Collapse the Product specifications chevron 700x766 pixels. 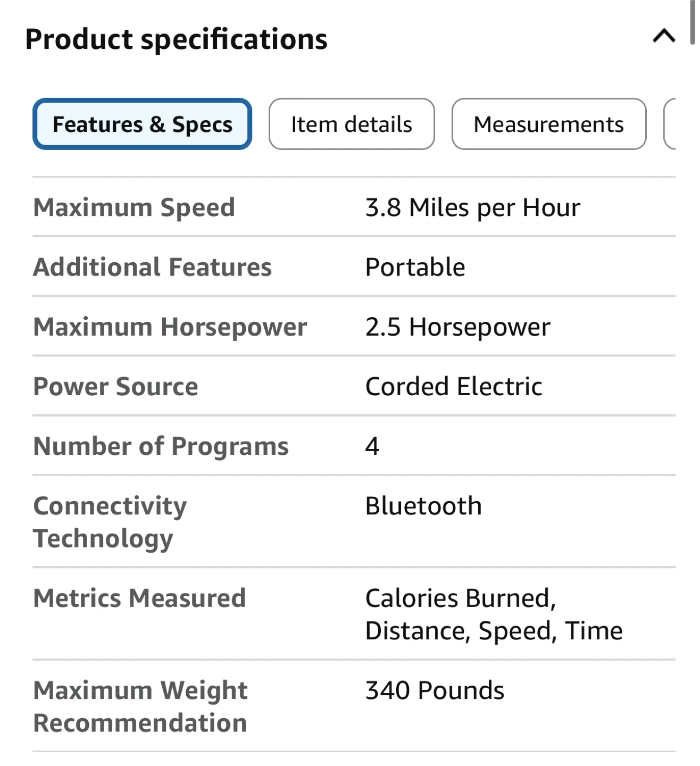click(x=663, y=37)
